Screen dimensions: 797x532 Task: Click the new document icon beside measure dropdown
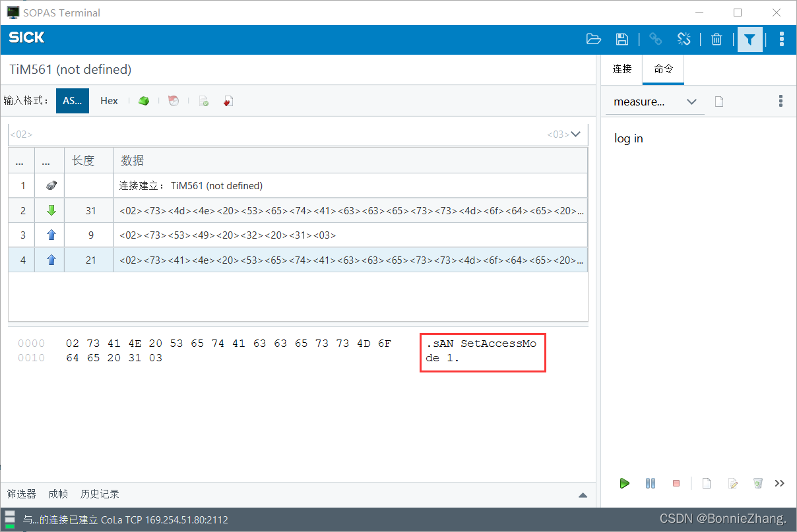coord(720,102)
